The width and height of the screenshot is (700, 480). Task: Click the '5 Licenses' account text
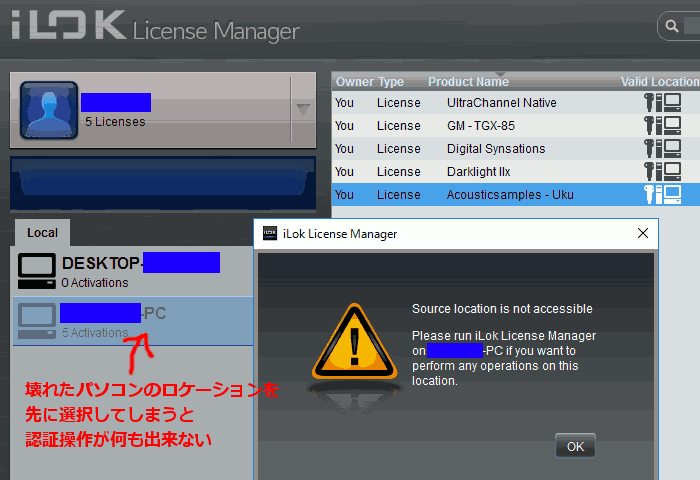point(115,121)
